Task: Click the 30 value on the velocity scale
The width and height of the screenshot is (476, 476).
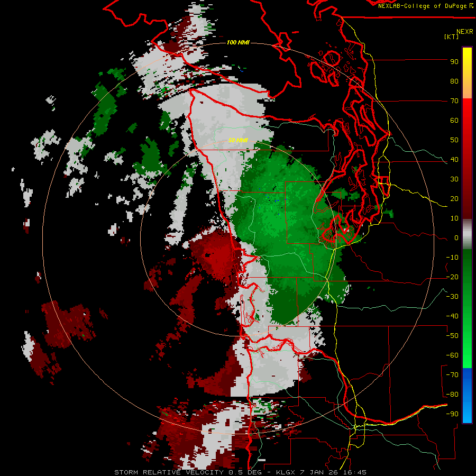Action: (454, 179)
